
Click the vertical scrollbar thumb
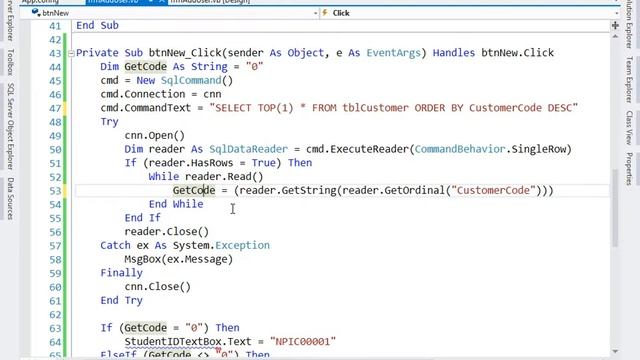[x=615, y=207]
